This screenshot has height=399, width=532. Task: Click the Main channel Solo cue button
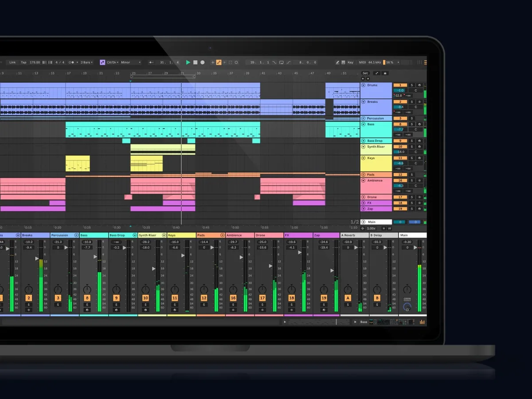407,299
